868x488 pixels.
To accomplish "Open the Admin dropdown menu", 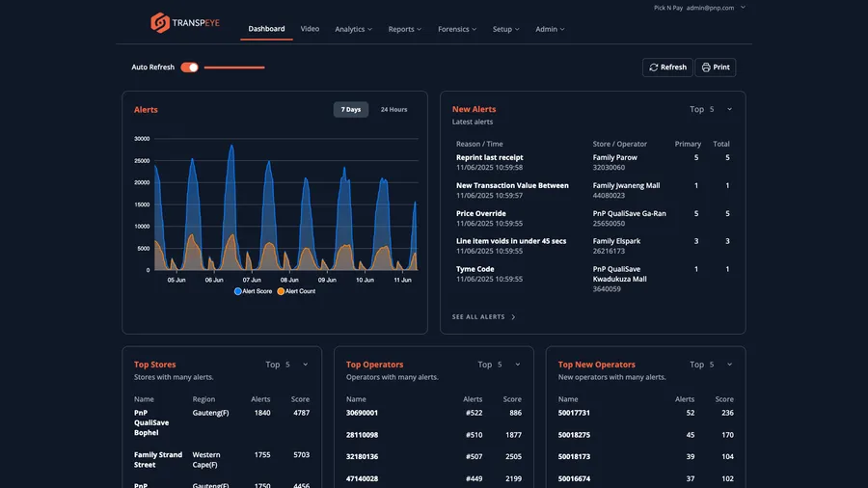I will (x=550, y=29).
